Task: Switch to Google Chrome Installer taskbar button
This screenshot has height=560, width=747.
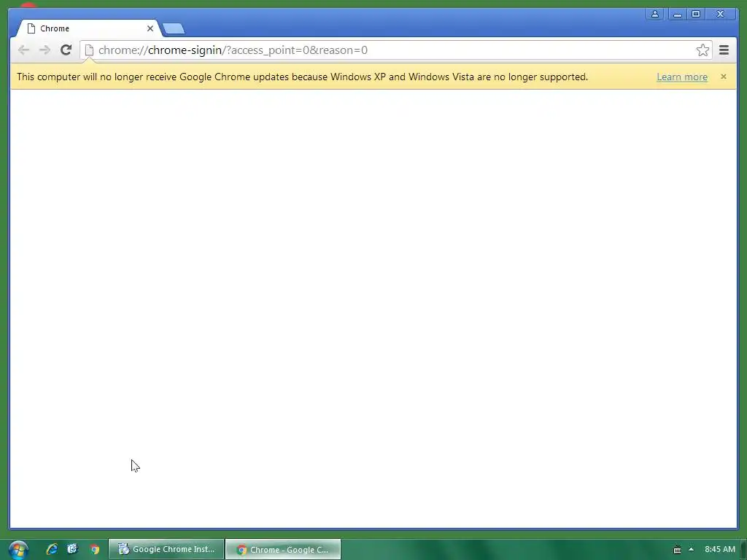Action: 166,549
